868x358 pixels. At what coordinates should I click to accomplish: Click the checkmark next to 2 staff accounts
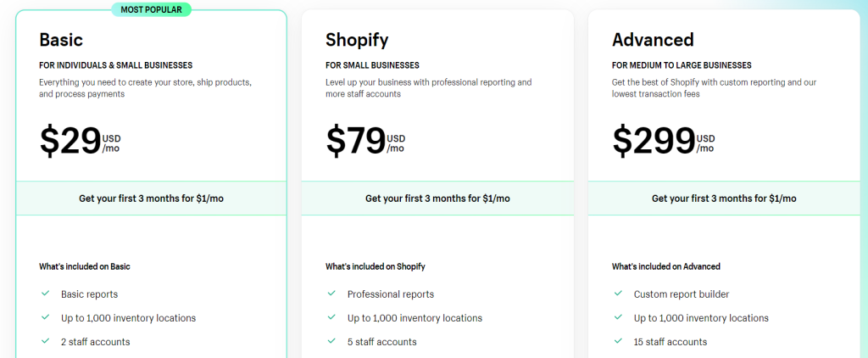46,341
